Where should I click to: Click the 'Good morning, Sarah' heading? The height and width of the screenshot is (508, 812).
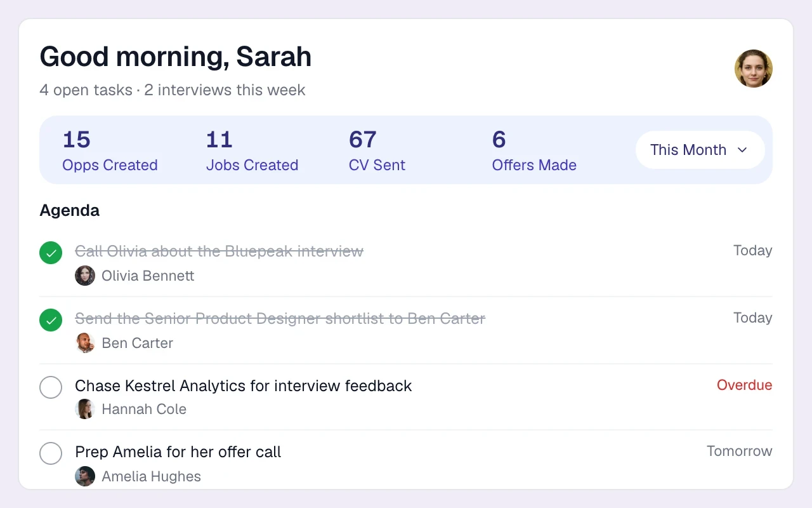176,57
